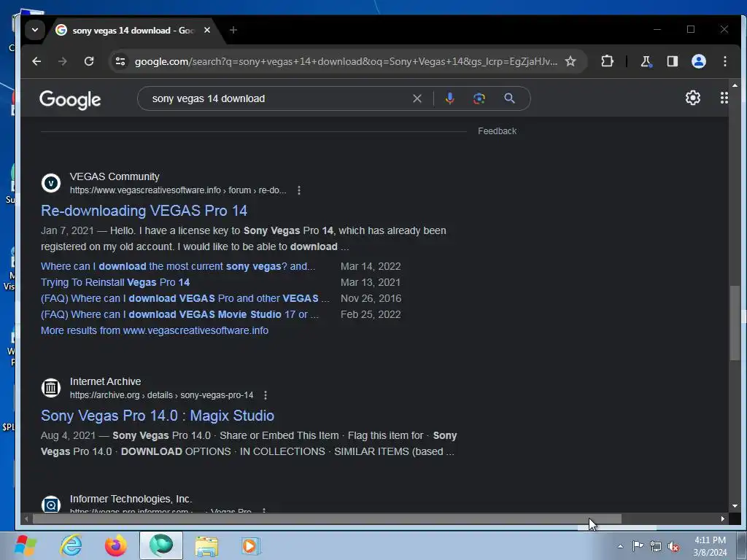747x560 pixels.
Task: Click the Feedback link
Action: 497,131
